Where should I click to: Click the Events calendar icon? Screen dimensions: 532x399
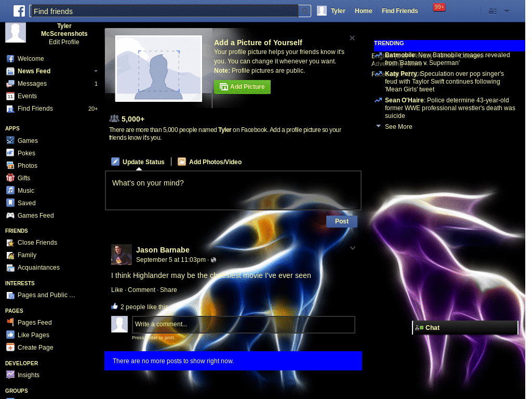tap(10, 96)
